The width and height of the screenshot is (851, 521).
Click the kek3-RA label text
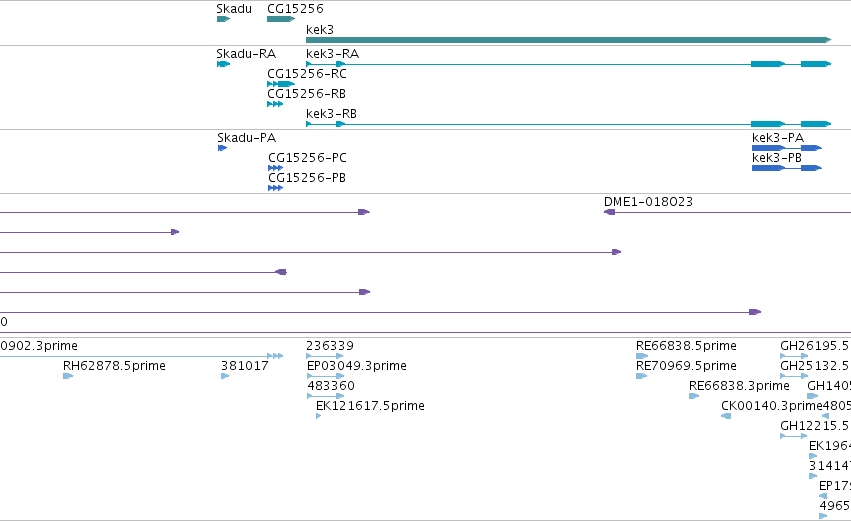[332, 54]
